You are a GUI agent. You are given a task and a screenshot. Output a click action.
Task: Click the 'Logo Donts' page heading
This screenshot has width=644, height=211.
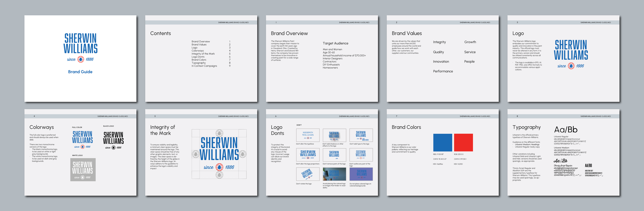click(x=277, y=130)
